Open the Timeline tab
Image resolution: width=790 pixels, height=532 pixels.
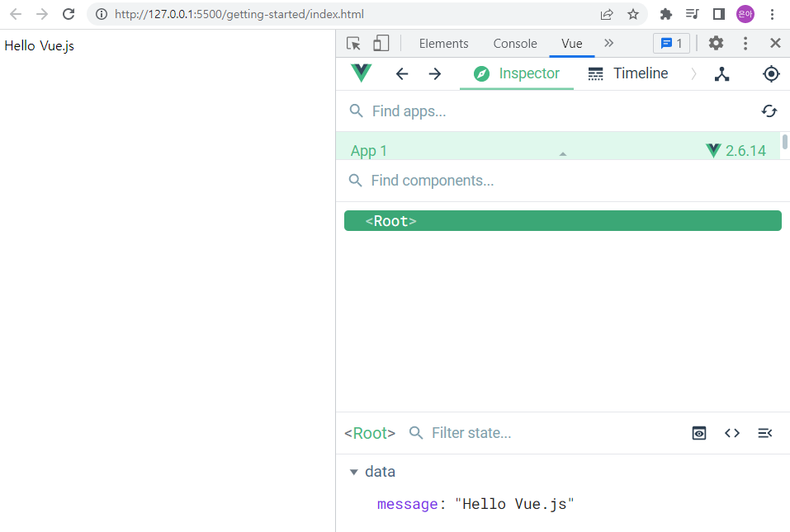[627, 73]
